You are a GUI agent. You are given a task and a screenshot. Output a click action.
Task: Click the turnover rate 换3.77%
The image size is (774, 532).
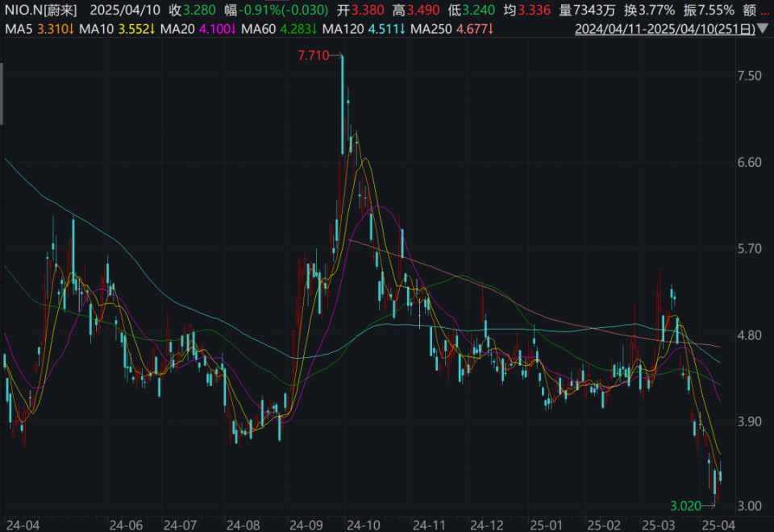pyautogui.click(x=650, y=10)
